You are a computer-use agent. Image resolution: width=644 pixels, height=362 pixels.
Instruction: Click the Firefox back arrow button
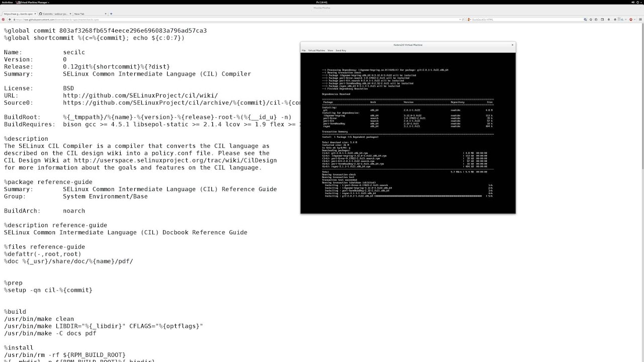[10, 20]
